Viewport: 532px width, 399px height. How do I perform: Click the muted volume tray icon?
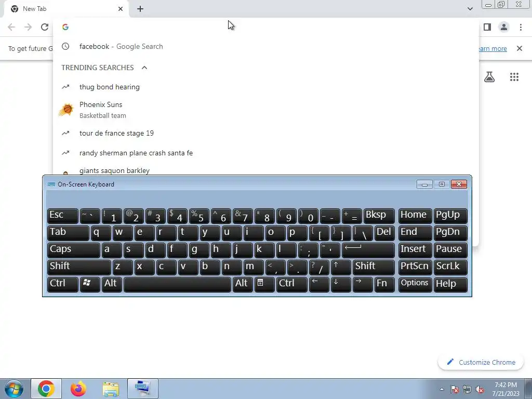(480, 389)
